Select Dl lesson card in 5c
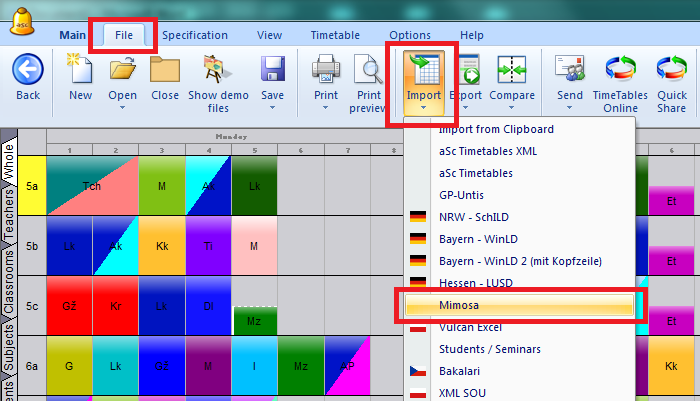700x401 pixels. [208, 306]
